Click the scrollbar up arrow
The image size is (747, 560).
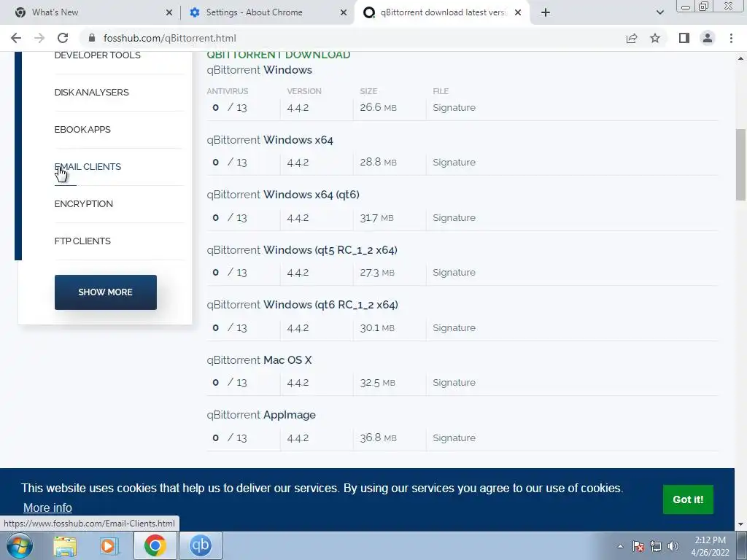point(740,59)
